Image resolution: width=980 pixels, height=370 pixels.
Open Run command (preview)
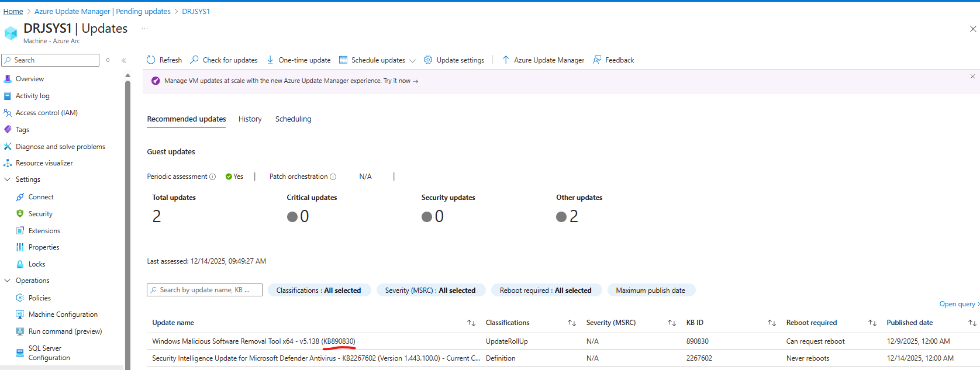tap(65, 331)
